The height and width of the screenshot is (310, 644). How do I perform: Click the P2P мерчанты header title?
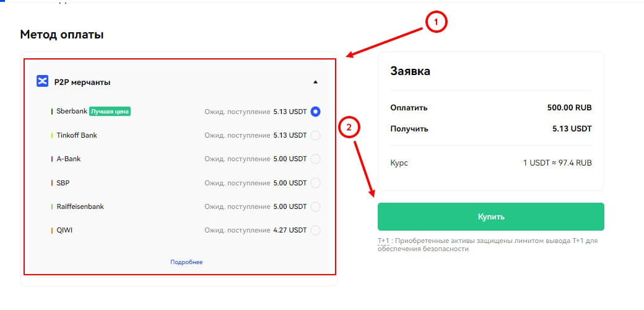[82, 82]
